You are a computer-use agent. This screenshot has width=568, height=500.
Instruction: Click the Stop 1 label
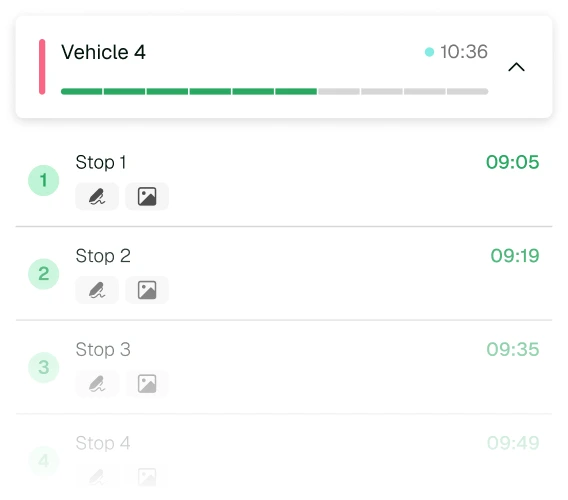[101, 162]
